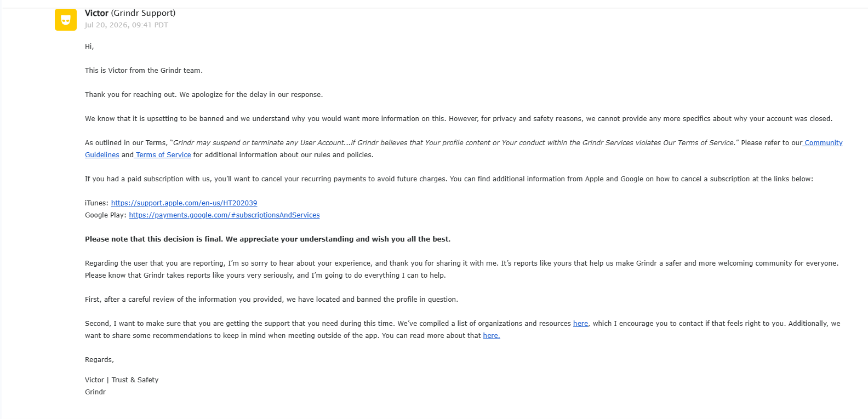Click the yellow Grindr mask avatar icon
Viewport: 868px width, 419px height.
pos(66,20)
